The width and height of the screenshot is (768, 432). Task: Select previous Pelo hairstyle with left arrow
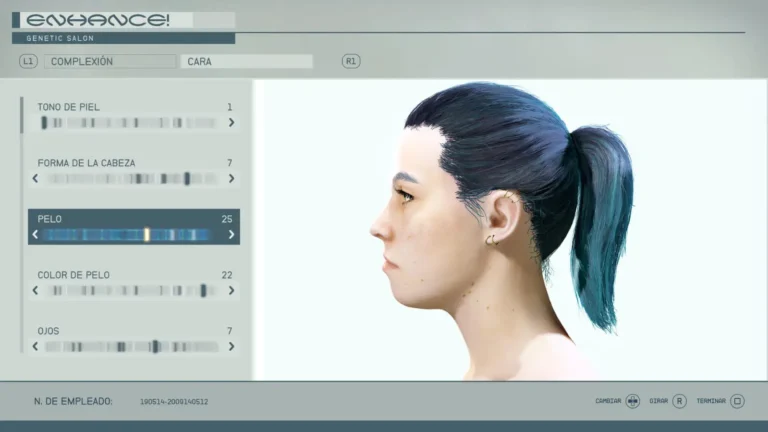pos(36,235)
